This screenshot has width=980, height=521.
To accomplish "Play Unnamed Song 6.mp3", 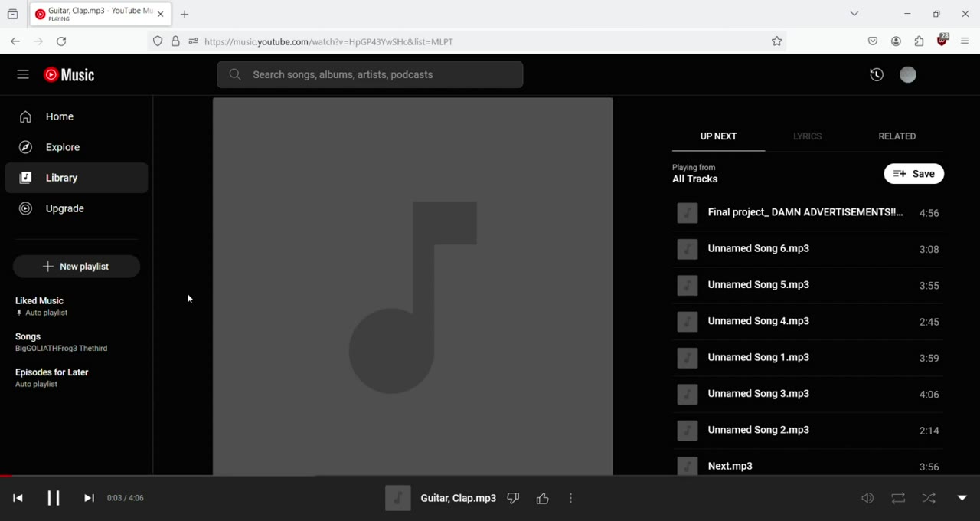I will tap(808, 249).
